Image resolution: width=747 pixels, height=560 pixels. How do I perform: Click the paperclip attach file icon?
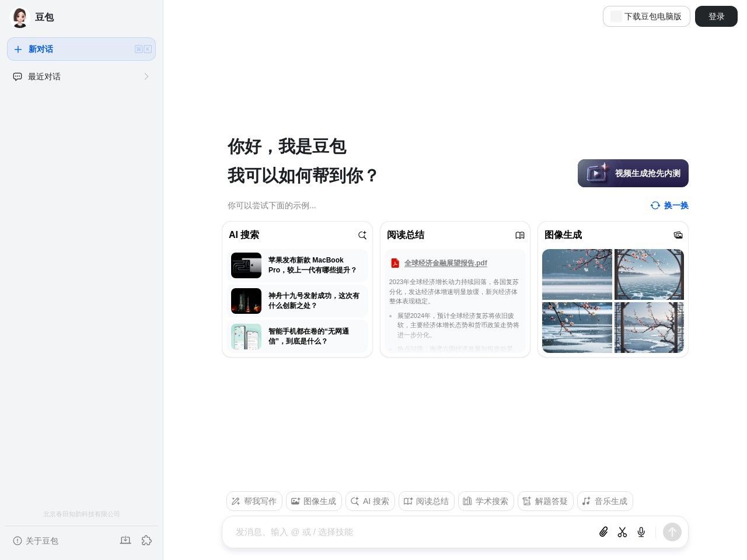604,532
